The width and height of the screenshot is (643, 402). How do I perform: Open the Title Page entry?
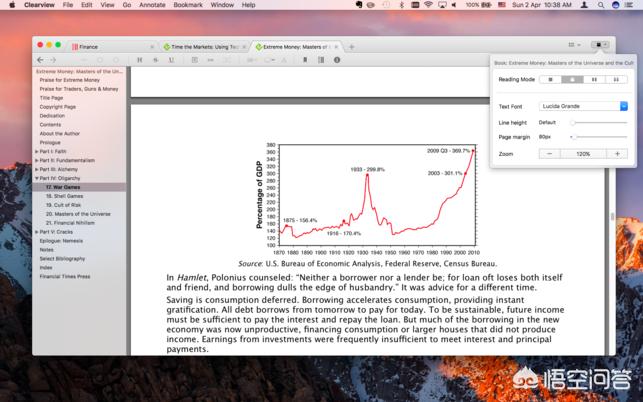pyautogui.click(x=51, y=98)
